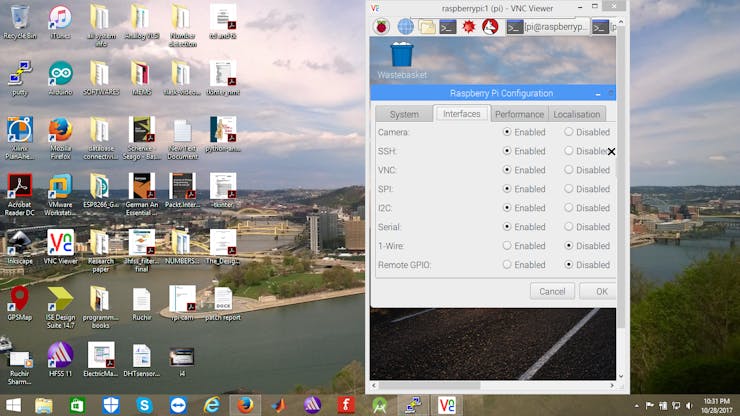Open the Raspberry Pi menu in VNC

click(x=381, y=26)
